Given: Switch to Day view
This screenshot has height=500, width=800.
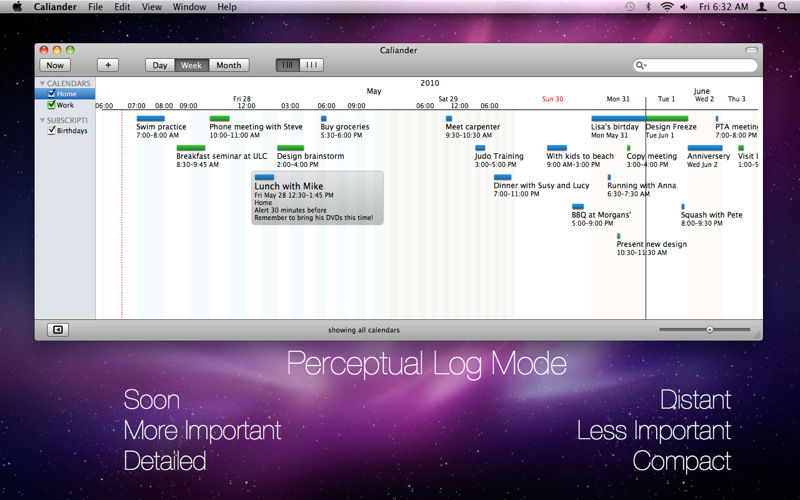Looking at the screenshot, I should point(160,65).
